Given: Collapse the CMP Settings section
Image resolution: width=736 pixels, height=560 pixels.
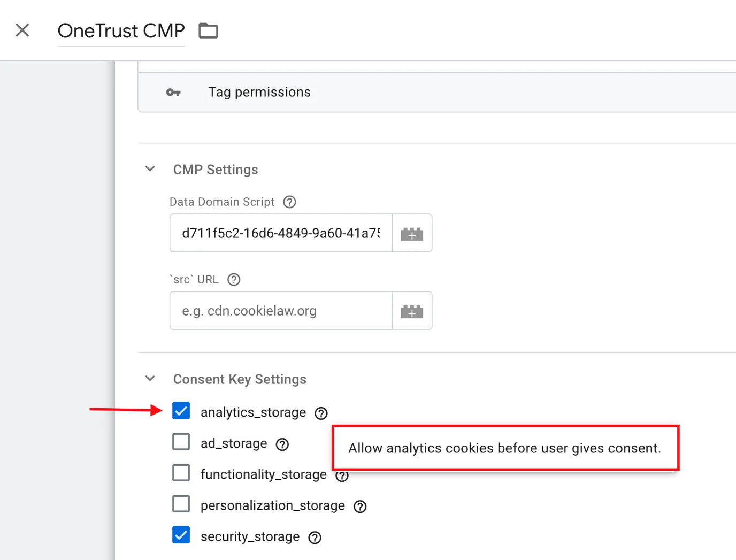Looking at the screenshot, I should [x=150, y=168].
